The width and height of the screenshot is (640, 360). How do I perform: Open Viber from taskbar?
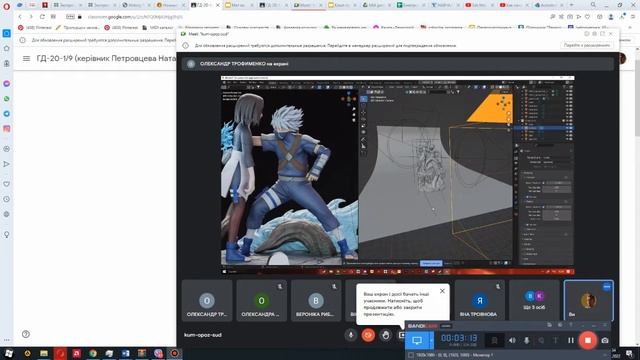click(158, 353)
